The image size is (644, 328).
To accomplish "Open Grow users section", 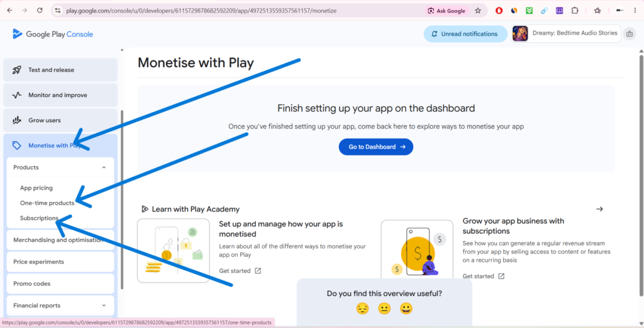I will (60, 120).
